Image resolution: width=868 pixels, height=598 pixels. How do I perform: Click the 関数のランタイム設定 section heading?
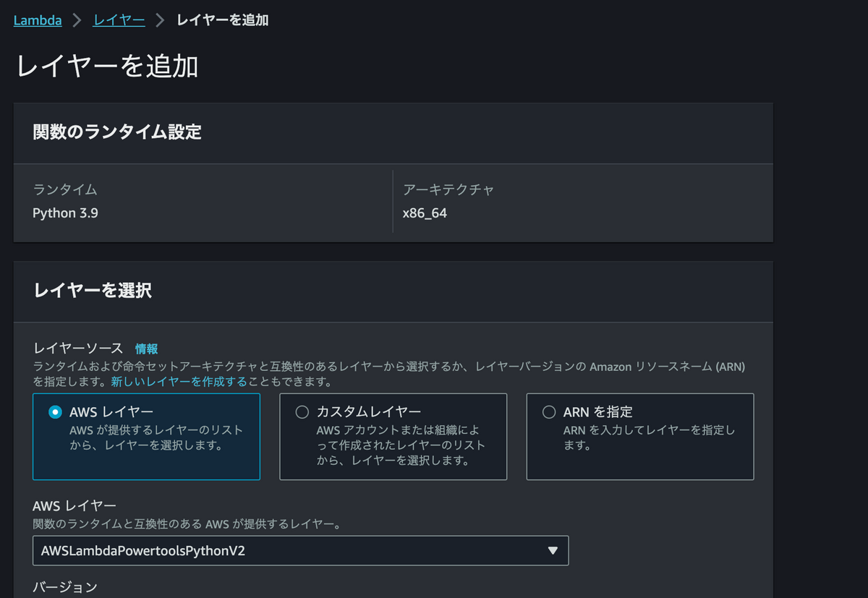coord(117,132)
